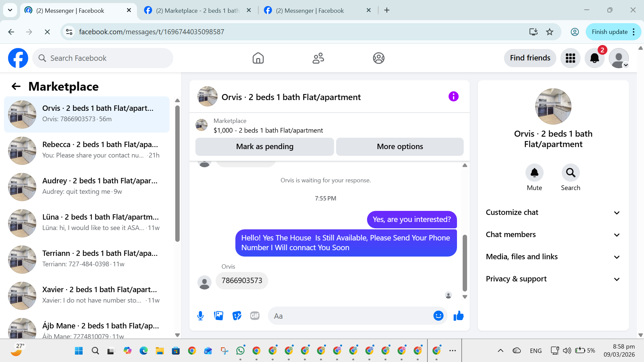Click the 7866903573 message bubble

tap(242, 280)
